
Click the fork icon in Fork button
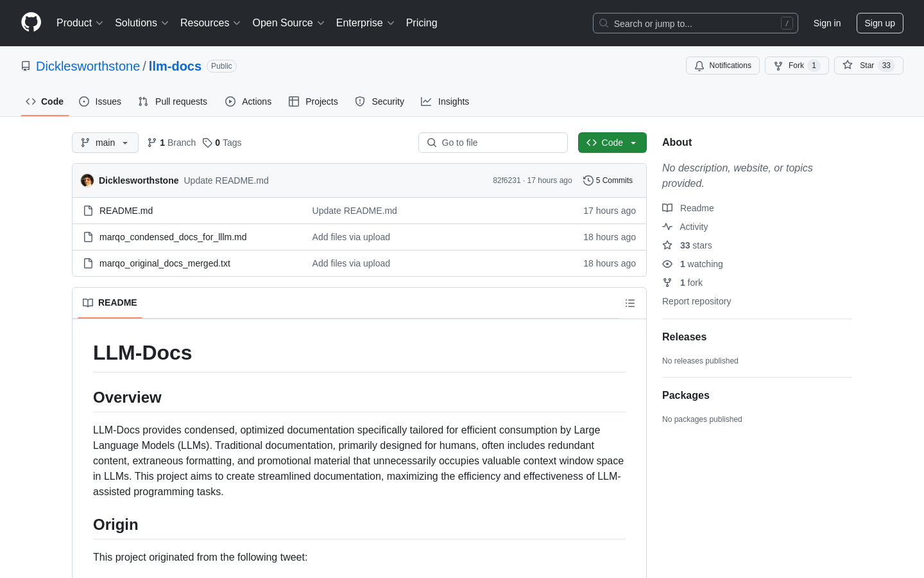point(778,66)
